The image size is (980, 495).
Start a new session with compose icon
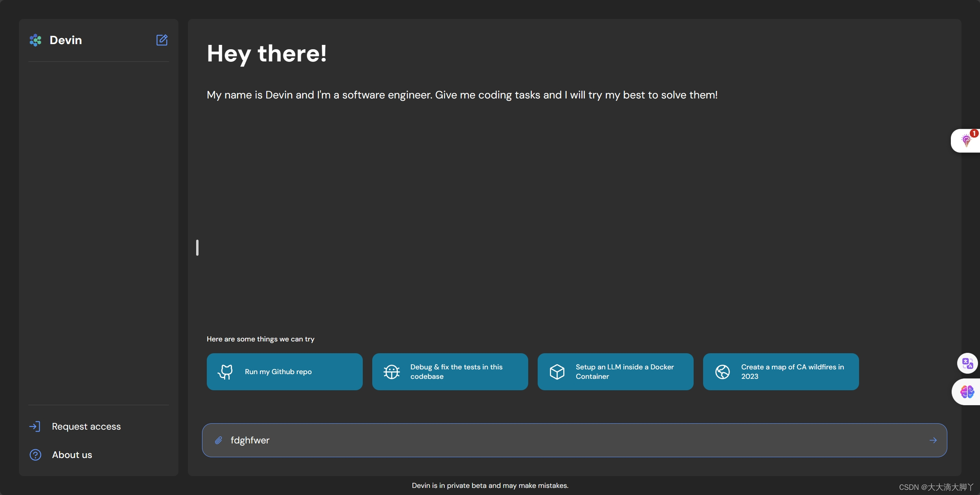(x=162, y=40)
